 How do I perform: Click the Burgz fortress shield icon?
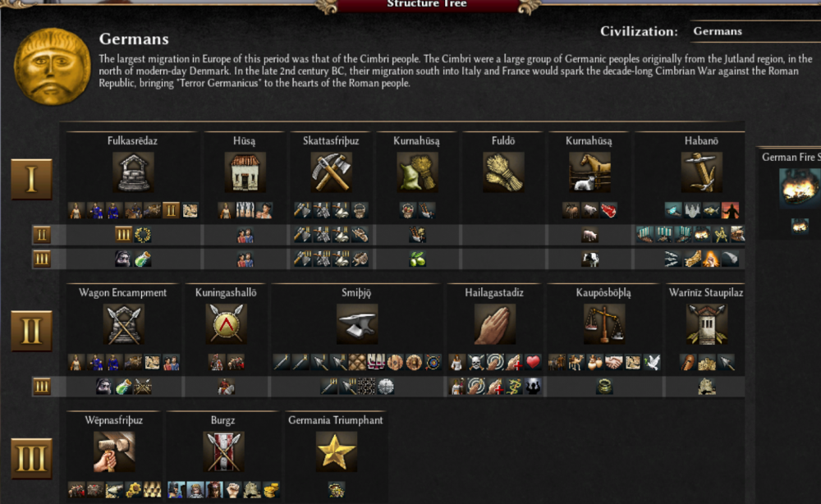pyautogui.click(x=223, y=451)
